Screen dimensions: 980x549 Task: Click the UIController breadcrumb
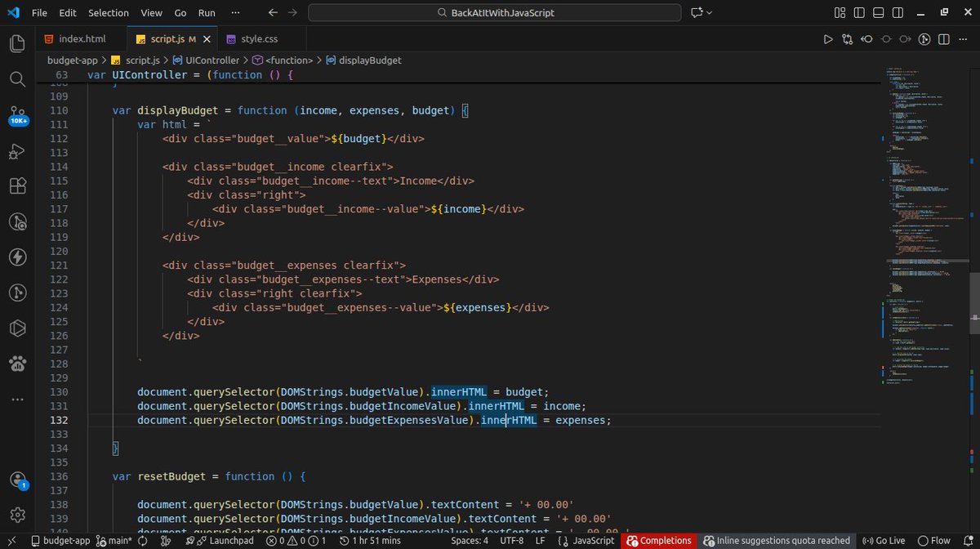205,60
